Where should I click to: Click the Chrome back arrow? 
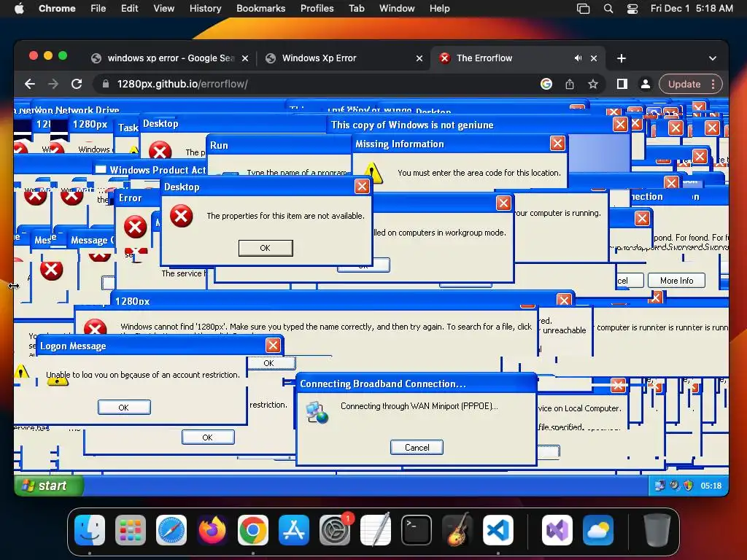(30, 84)
